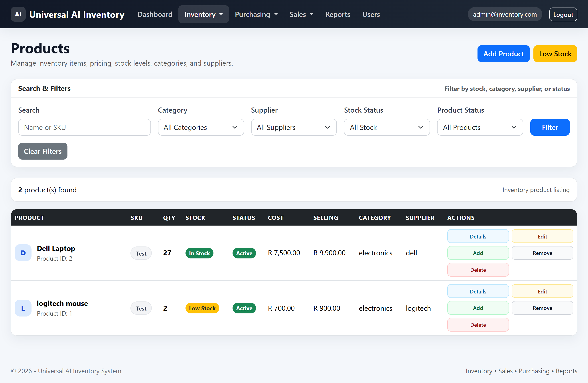The height and width of the screenshot is (383, 588).
Task: Click the AI logo icon
Action: pyautogui.click(x=18, y=14)
